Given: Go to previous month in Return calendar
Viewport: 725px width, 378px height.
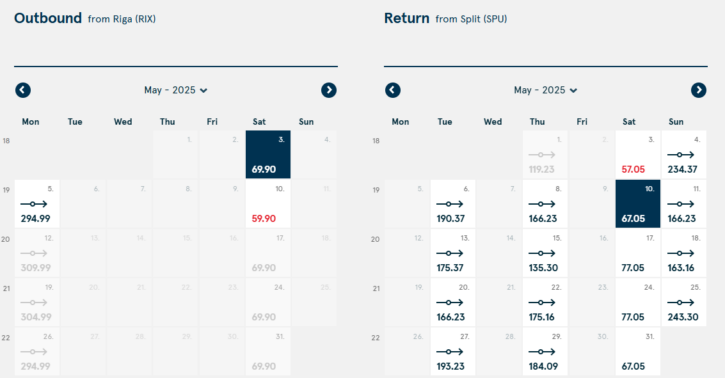Looking at the screenshot, I should (393, 90).
